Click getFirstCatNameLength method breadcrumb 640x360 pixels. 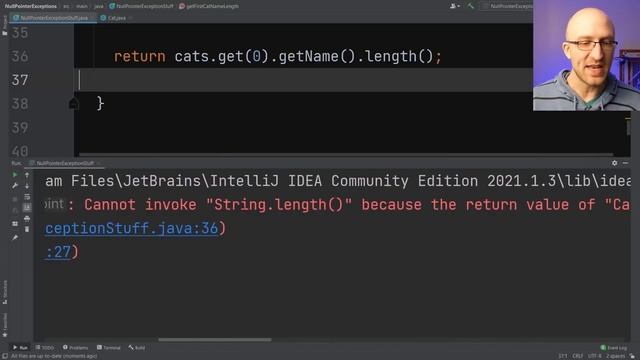click(209, 6)
